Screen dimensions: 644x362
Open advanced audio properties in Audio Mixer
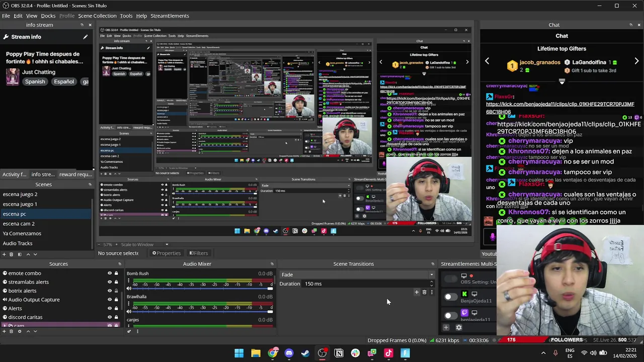(x=129, y=331)
